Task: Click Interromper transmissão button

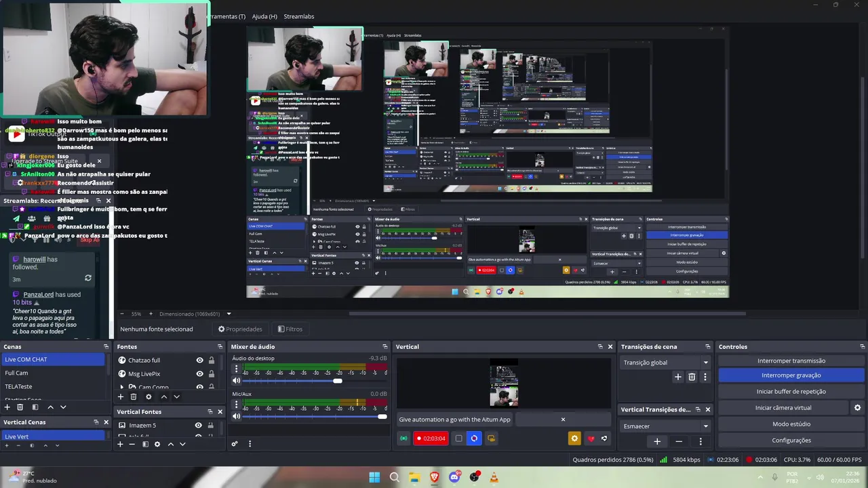Action: point(791,361)
